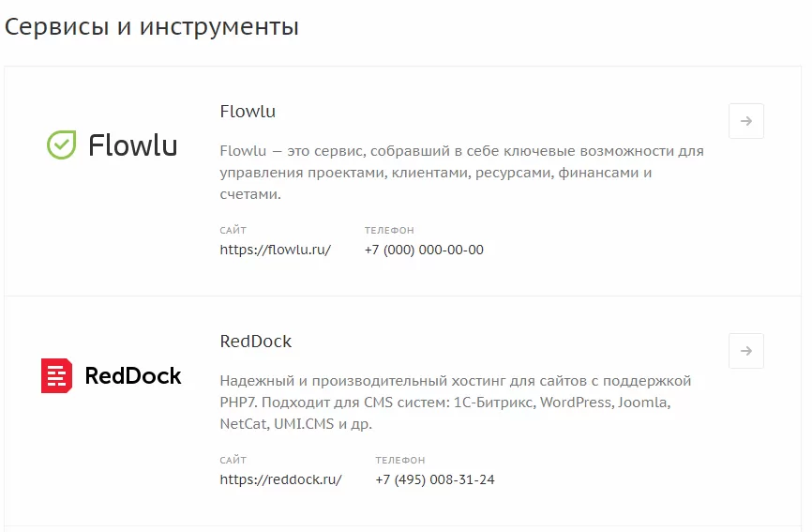Select the bold RedDock logo wordmark

133,375
